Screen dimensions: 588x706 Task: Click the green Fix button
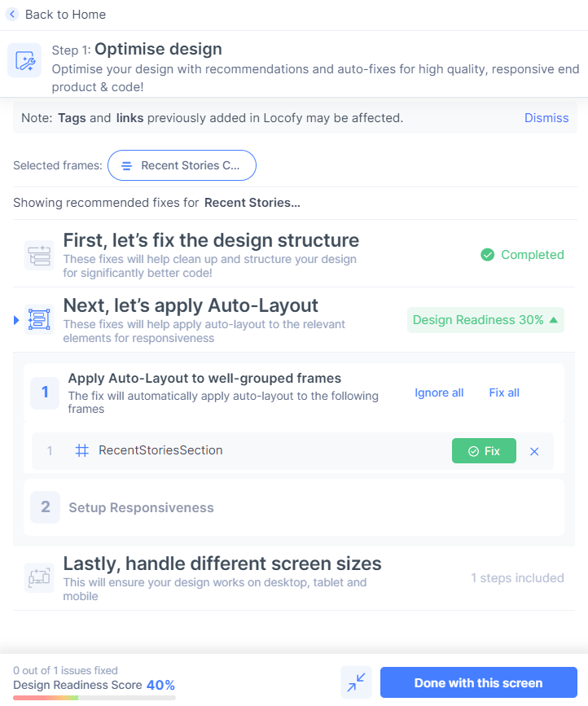coord(484,450)
